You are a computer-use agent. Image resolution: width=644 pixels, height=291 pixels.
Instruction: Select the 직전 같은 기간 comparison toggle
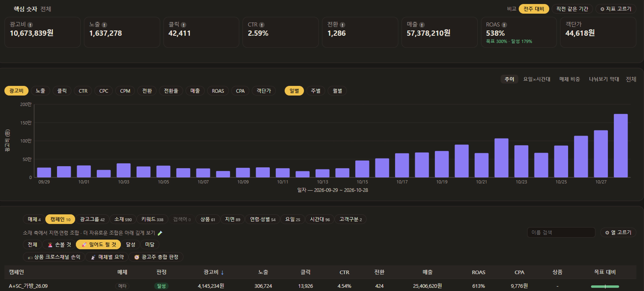coord(572,9)
